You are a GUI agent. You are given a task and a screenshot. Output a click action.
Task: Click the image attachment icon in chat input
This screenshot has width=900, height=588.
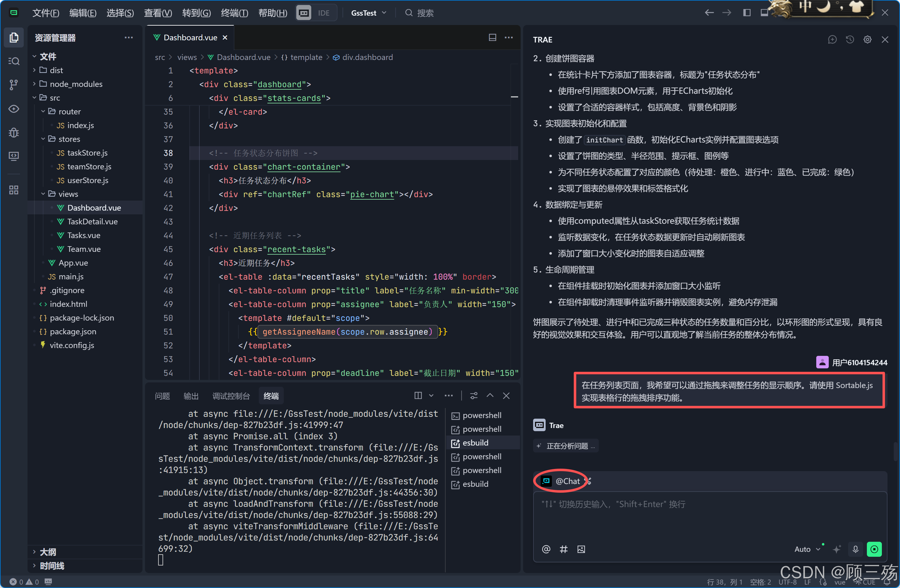(581, 549)
